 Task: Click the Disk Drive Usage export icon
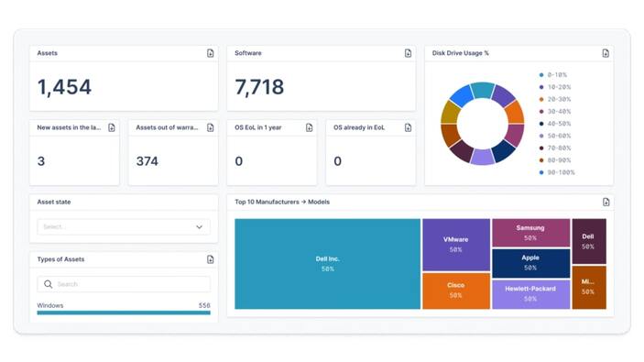coord(606,53)
